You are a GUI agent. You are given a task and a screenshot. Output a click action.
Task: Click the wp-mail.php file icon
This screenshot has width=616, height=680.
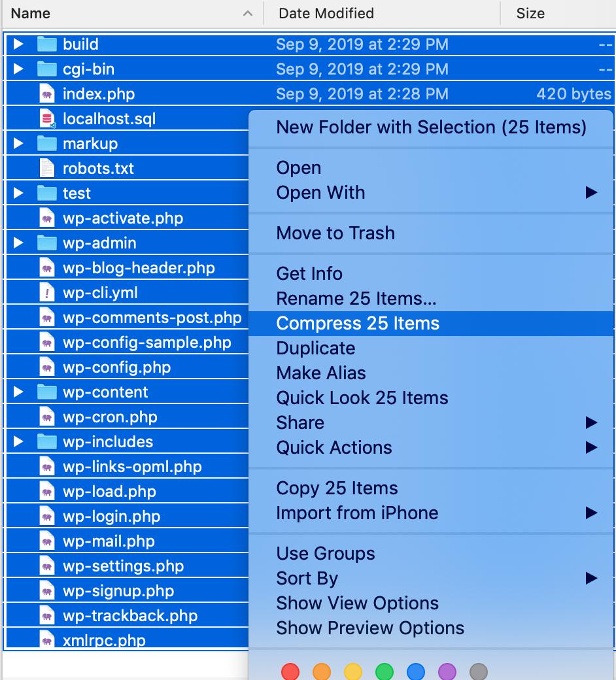47,541
